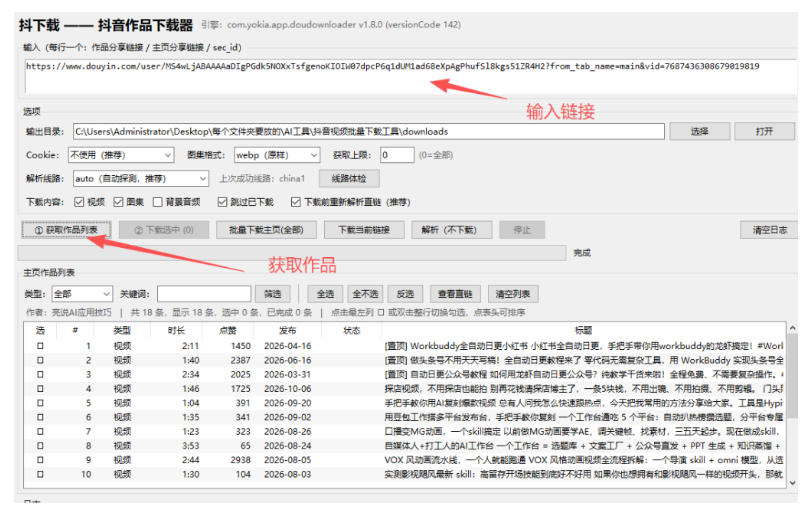This screenshot has height=506, width=809.
Task: Click the duration cell 2:34
Action: coord(190,374)
